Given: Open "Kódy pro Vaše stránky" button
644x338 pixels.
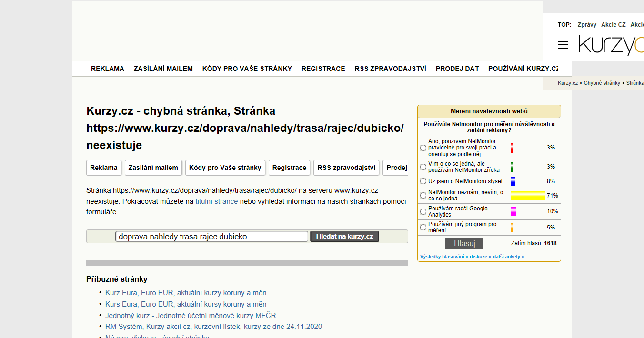Looking at the screenshot, I should pyautogui.click(x=225, y=168).
